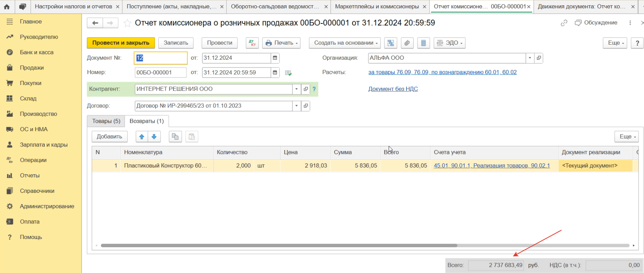
Task: Go to the home start page icon
Action: 7,7
